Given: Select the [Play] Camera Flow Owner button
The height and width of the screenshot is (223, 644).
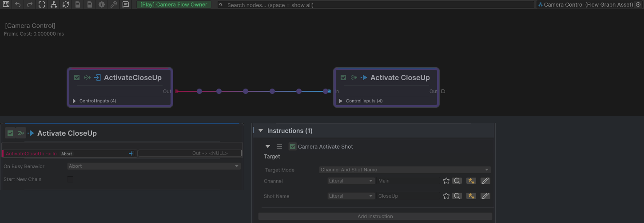Looking at the screenshot, I should coord(174,4).
